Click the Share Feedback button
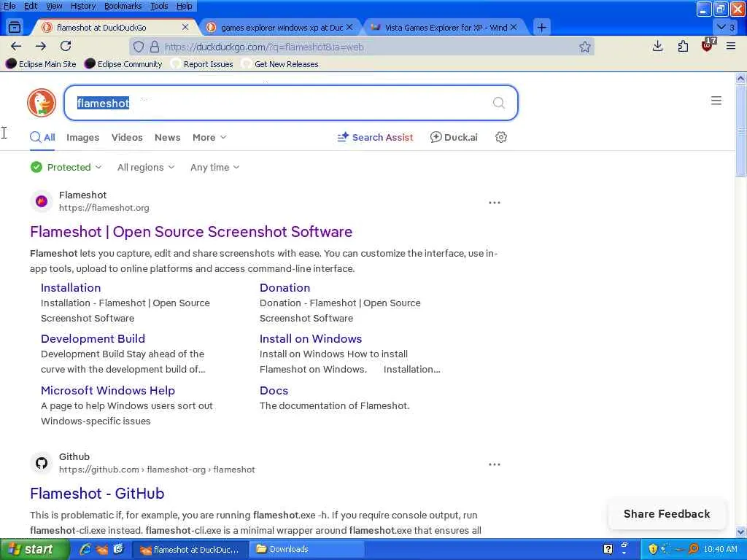This screenshot has height=560, width=747. tap(667, 514)
